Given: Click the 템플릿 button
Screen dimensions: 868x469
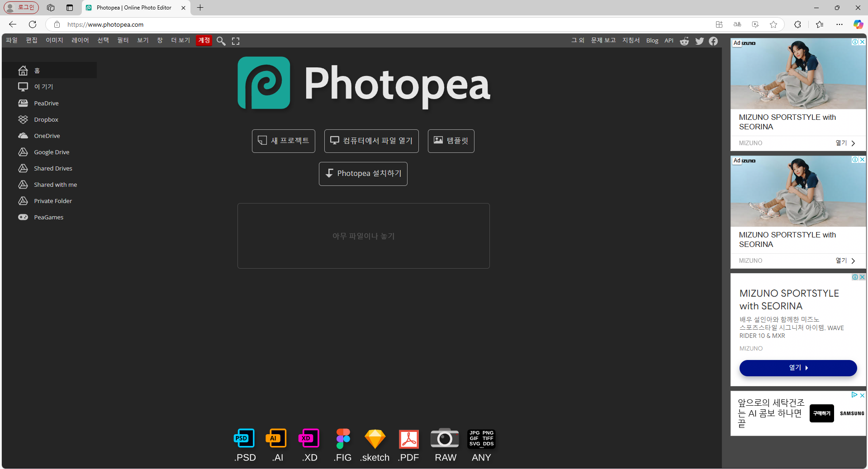Looking at the screenshot, I should tap(451, 141).
